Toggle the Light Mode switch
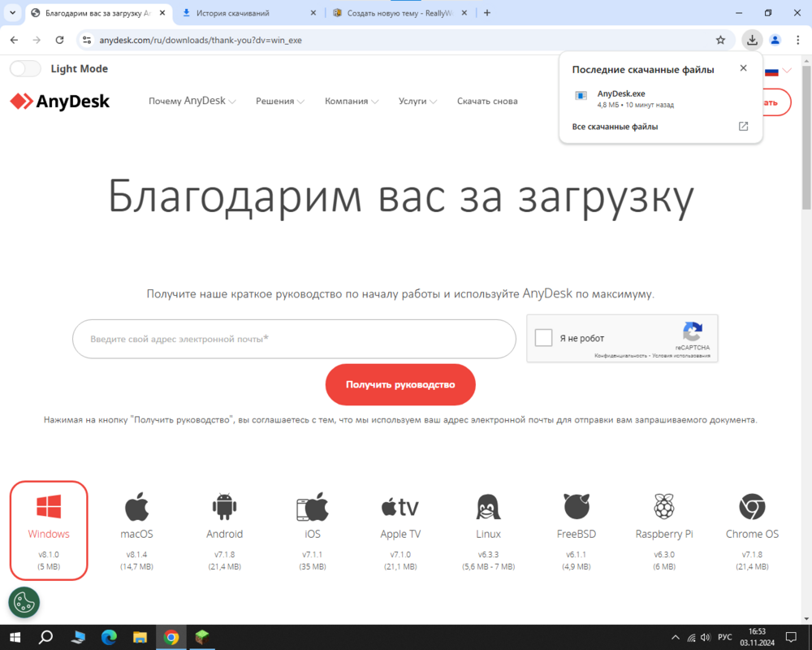 [25, 68]
